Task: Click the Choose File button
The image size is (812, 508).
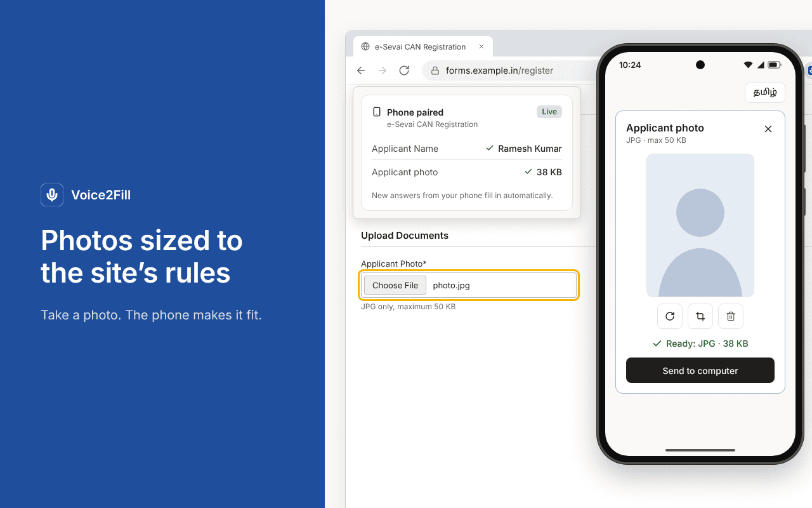Action: tap(395, 285)
